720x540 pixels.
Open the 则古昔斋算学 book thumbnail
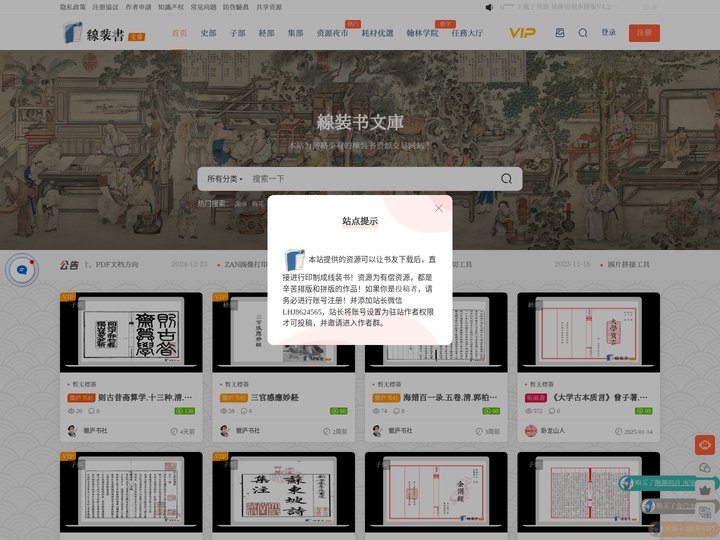[131, 332]
